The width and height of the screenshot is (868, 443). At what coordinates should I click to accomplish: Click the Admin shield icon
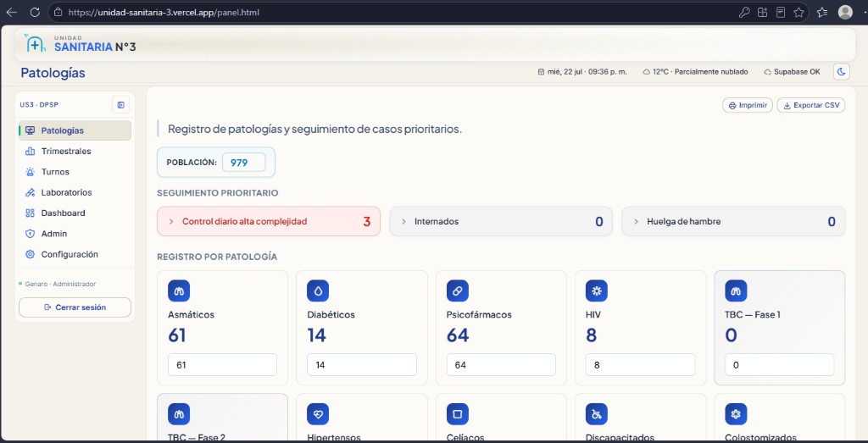pyautogui.click(x=30, y=234)
